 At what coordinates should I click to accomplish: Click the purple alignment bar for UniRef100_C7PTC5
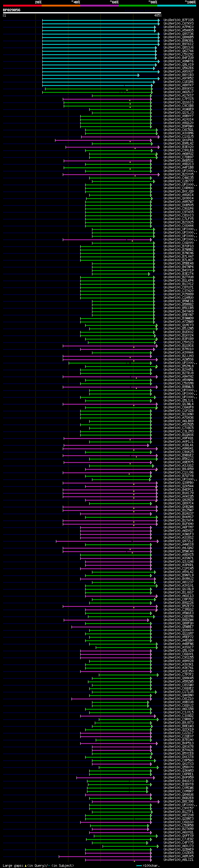(x=108, y=99)
